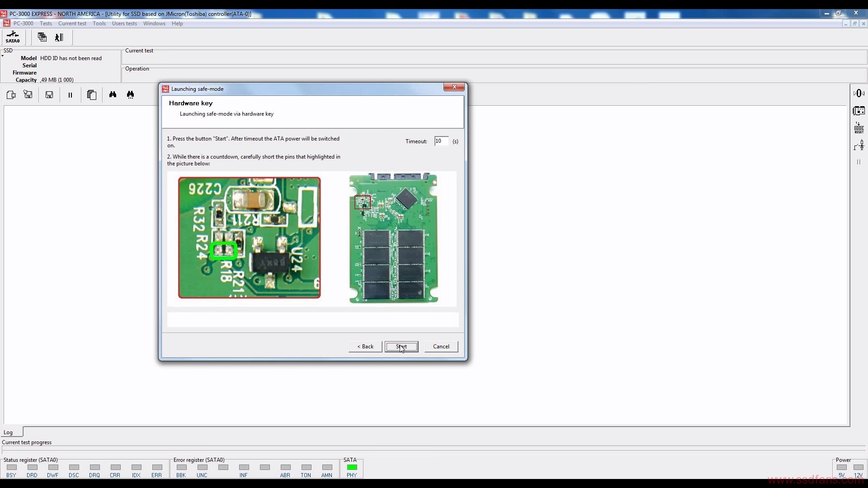Click the DWF status register indicator
This screenshot has height=488, width=868.
[53, 467]
